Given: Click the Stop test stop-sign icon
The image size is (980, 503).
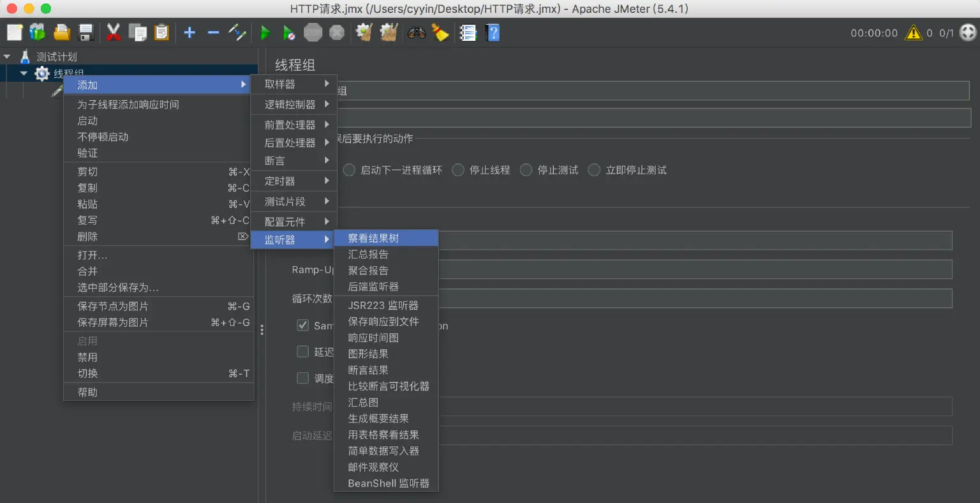Looking at the screenshot, I should coord(313,33).
